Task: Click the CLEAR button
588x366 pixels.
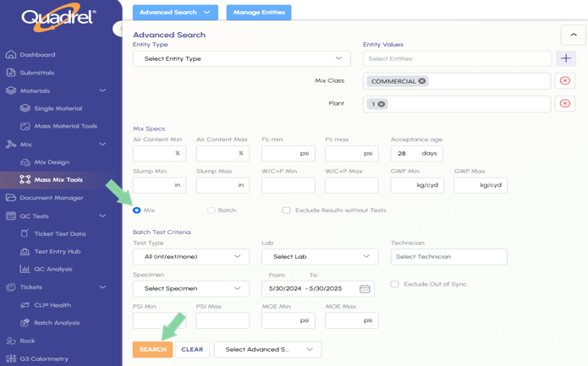Action: [x=192, y=349]
